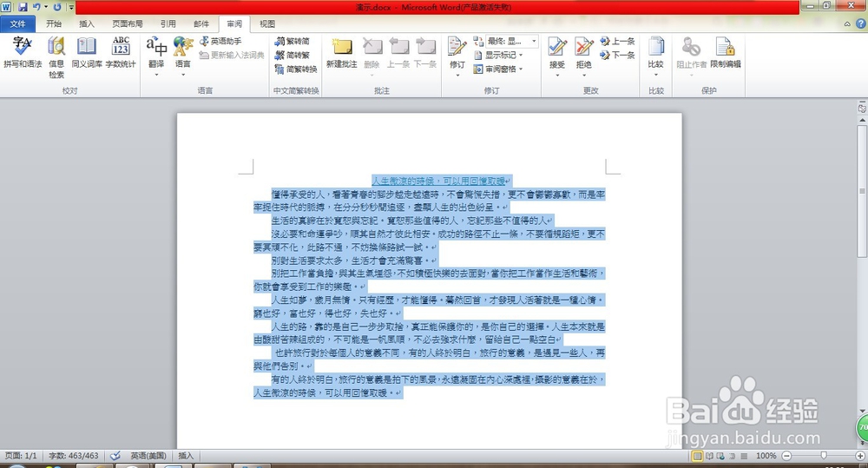
Task: Insert a comment with 新建批注
Action: (341, 53)
